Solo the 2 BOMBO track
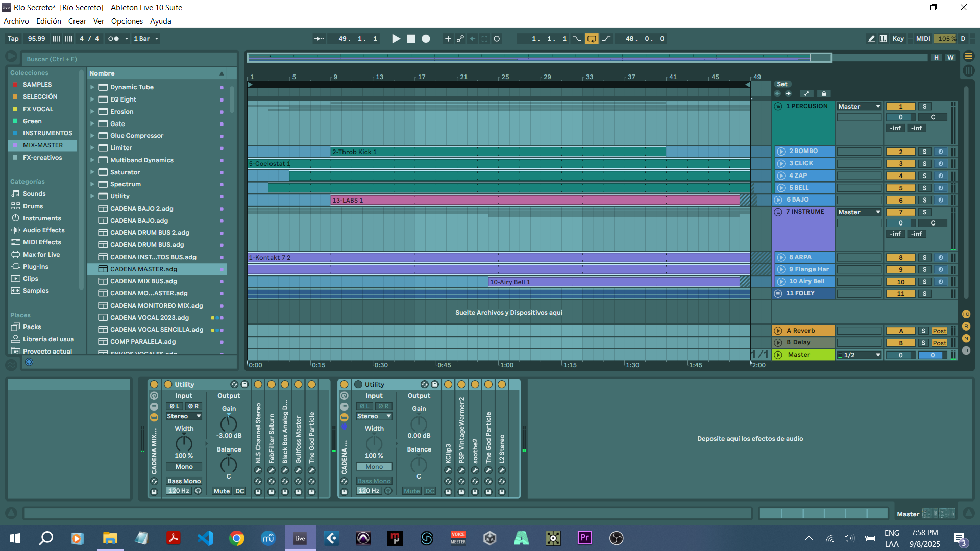 coord(924,152)
